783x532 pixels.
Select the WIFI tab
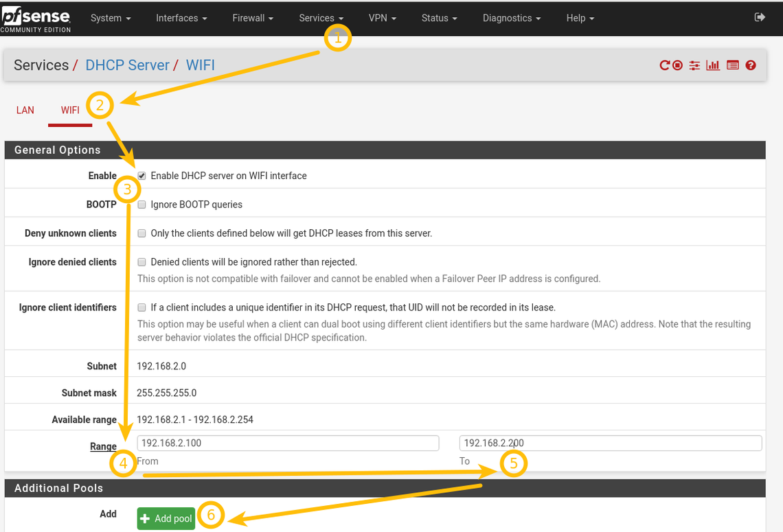click(70, 110)
